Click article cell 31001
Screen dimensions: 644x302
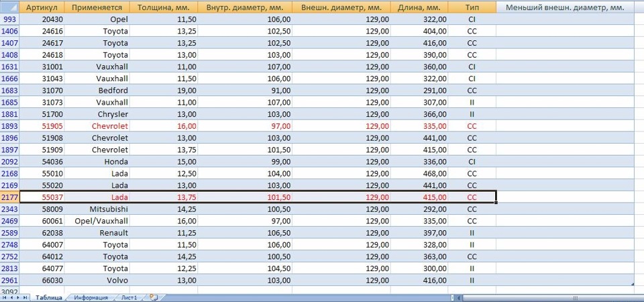[x=42, y=66]
